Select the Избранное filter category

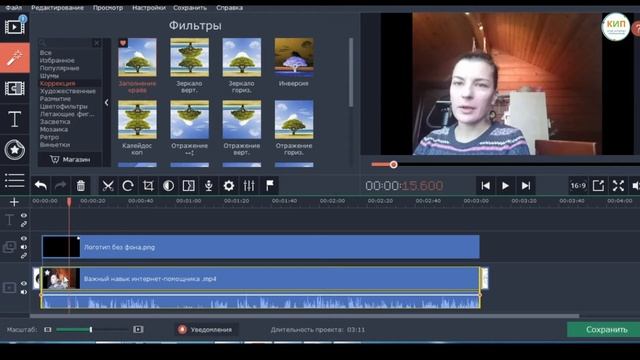(57, 60)
